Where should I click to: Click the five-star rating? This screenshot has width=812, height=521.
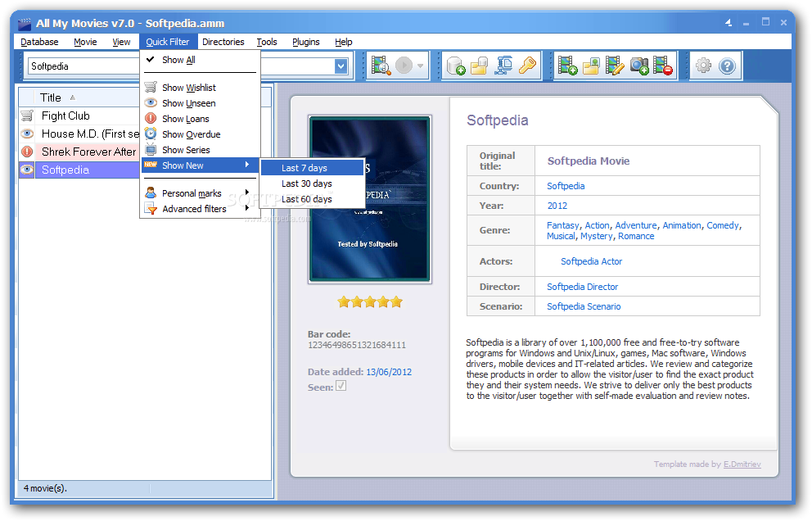coord(370,301)
